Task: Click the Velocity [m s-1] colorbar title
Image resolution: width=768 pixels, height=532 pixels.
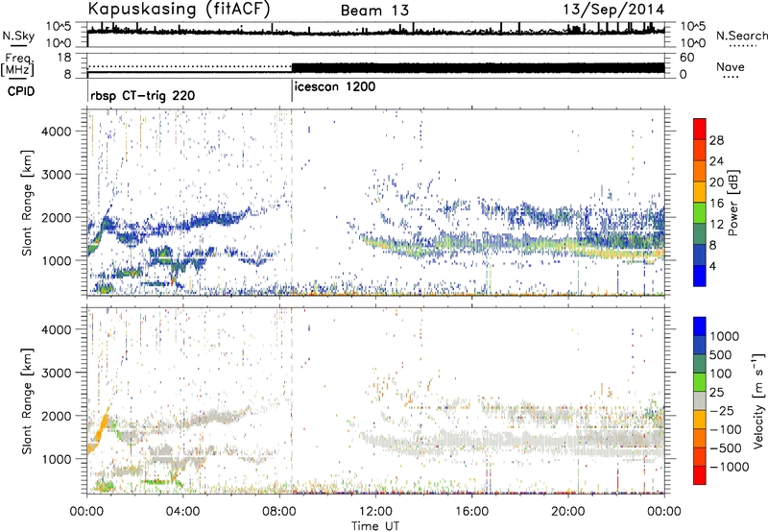Action: coord(758,400)
